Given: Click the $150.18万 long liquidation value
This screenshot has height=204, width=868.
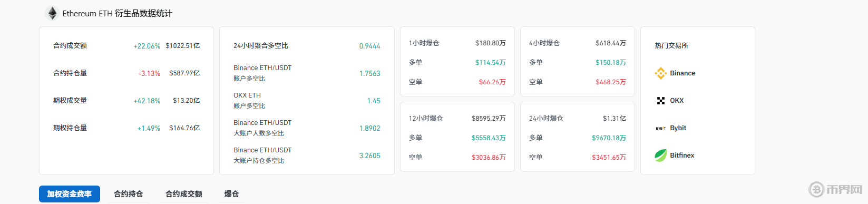Looking at the screenshot, I should [611, 63].
